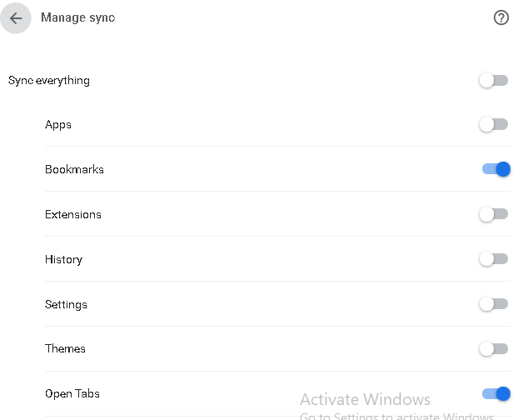This screenshot has width=528, height=420.
Task: Select the Extensions label text
Action: tap(73, 214)
